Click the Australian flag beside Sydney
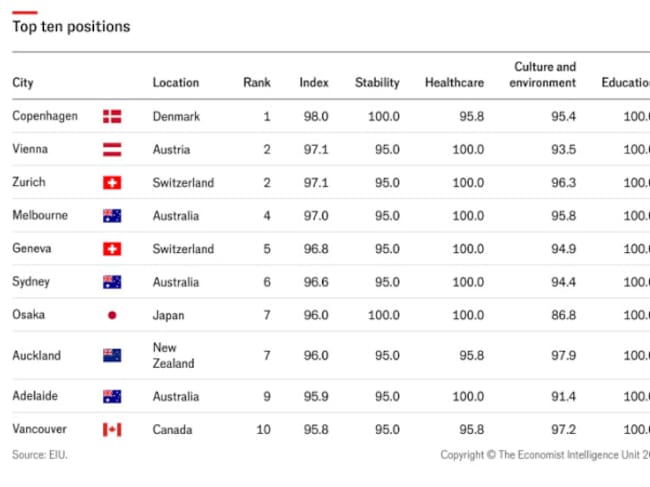 (112, 282)
